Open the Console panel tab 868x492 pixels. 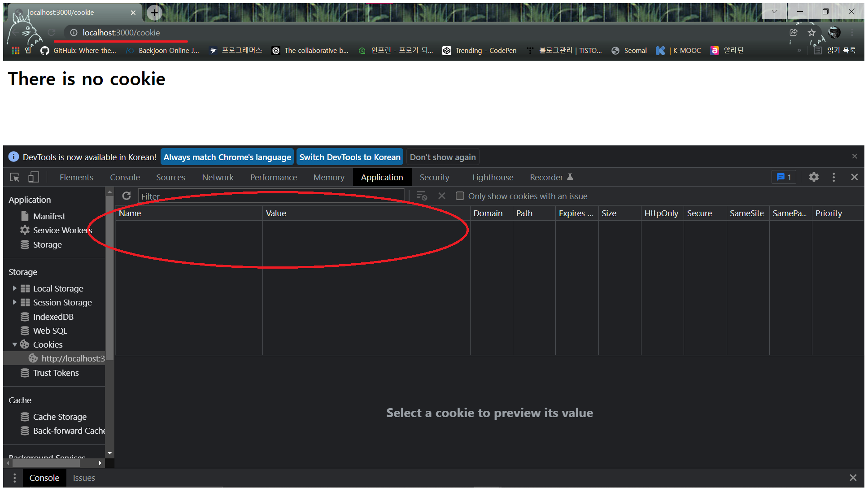point(125,177)
